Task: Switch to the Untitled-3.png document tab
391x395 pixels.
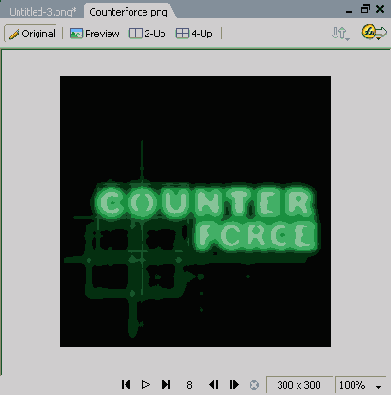Action: [x=42, y=12]
